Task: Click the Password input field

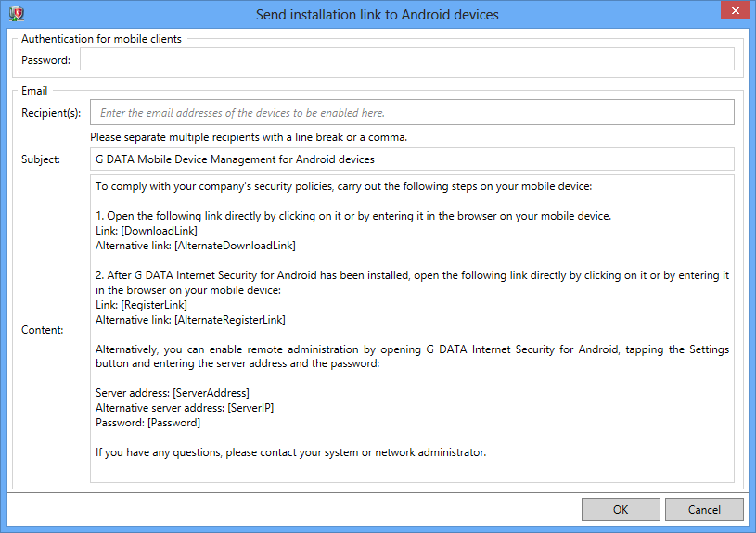Action: point(407,58)
